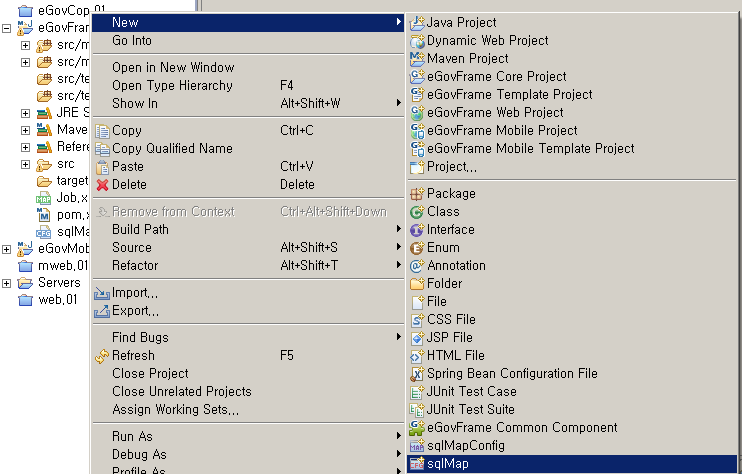Select sqlMapConfig from New submenu
742x474 pixels.
tap(465, 446)
